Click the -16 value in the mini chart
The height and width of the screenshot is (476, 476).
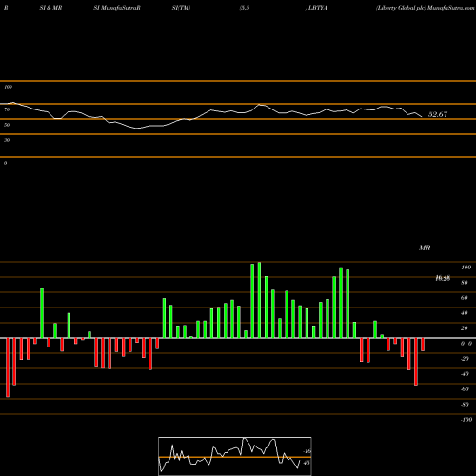307,451
